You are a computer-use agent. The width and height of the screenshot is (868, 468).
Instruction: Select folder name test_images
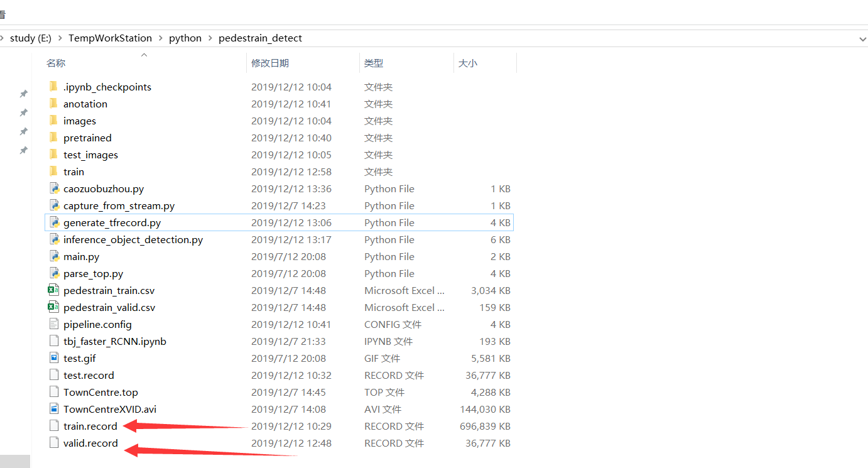pyautogui.click(x=90, y=155)
